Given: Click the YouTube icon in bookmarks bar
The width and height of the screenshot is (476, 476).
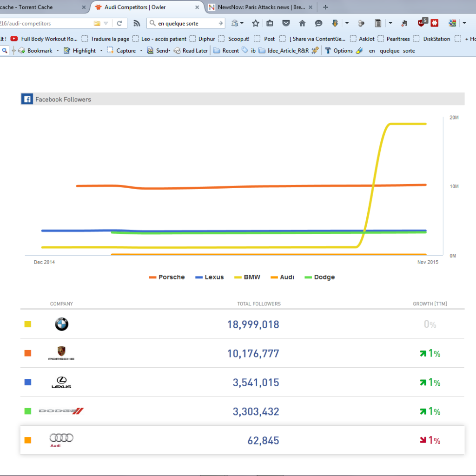Looking at the screenshot, I should click(x=14, y=39).
